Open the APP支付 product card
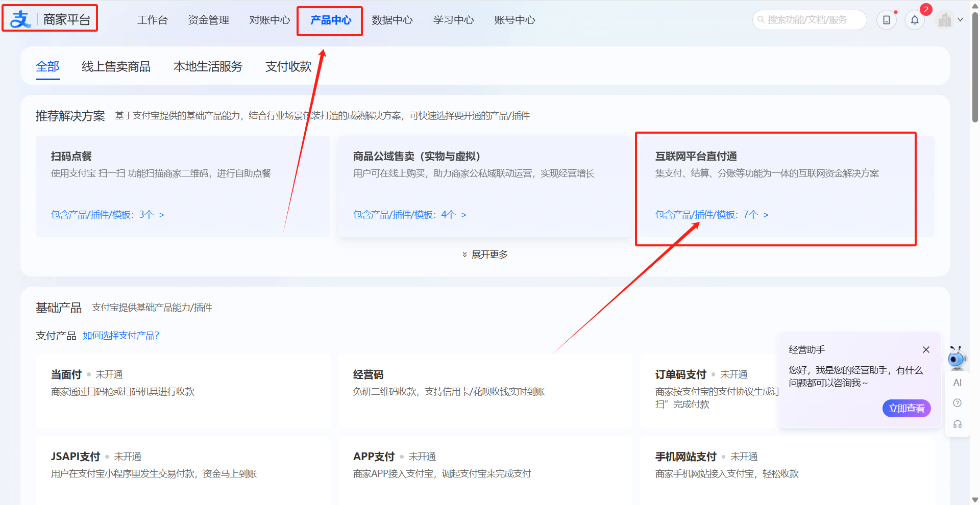This screenshot has width=980, height=505. (x=485, y=470)
